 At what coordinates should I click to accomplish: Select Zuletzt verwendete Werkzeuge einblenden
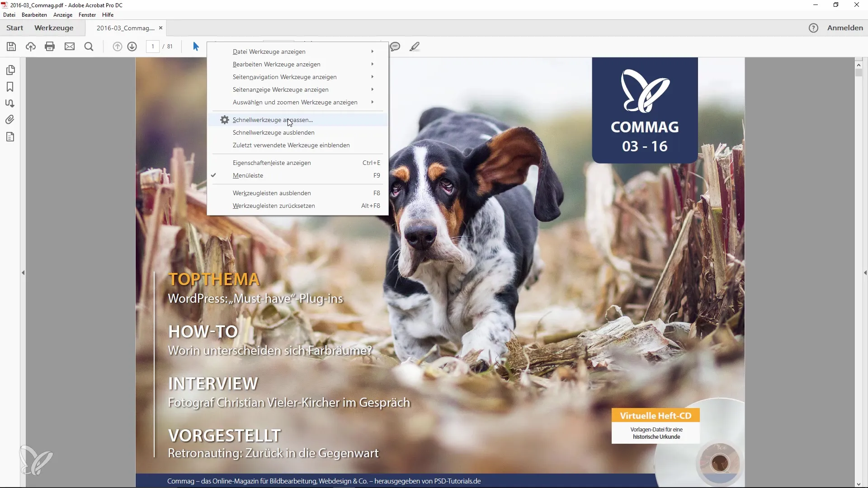pos(297,145)
